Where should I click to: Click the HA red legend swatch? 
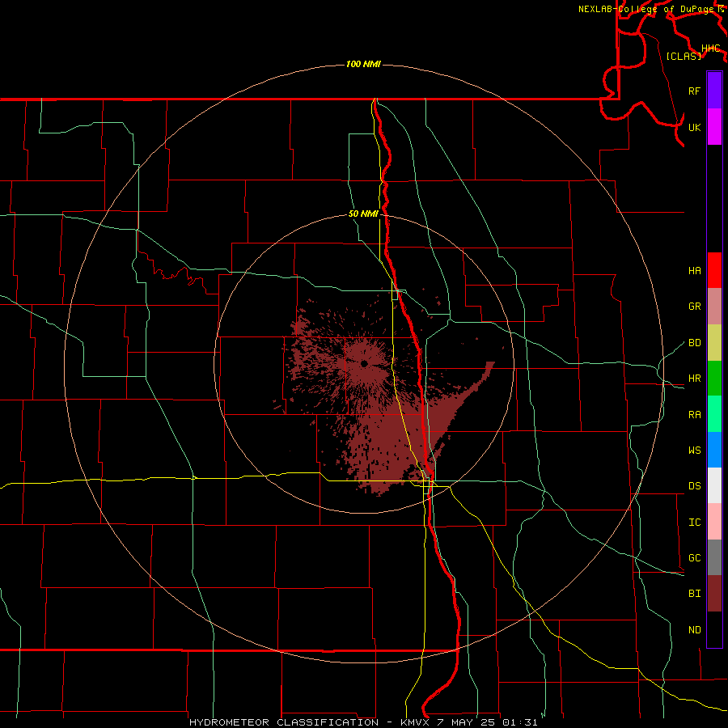[x=714, y=270]
